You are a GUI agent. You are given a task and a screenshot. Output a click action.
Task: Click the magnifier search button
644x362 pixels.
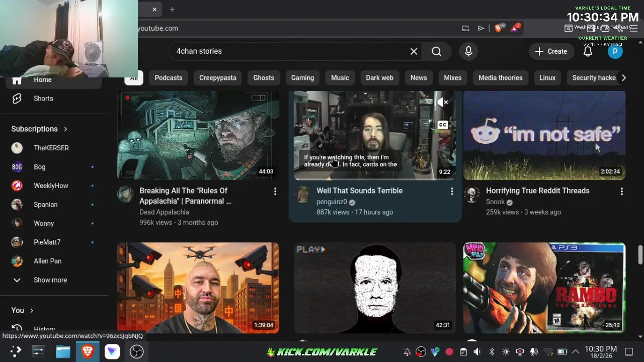click(436, 51)
